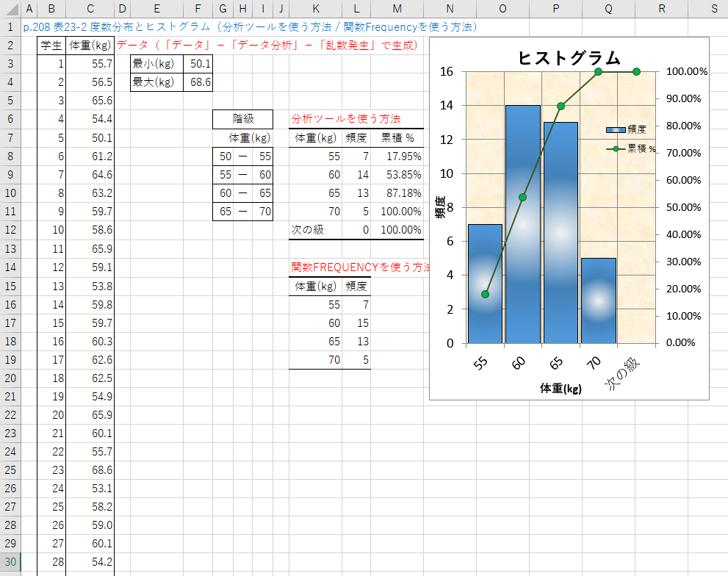Click the 最大(kg) label cell
This screenshot has width=728, height=576.
tap(157, 82)
